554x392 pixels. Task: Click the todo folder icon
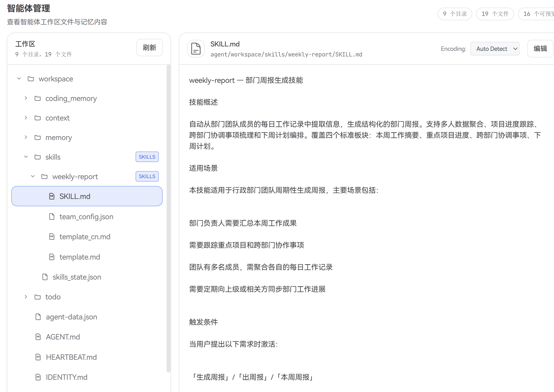tap(38, 297)
